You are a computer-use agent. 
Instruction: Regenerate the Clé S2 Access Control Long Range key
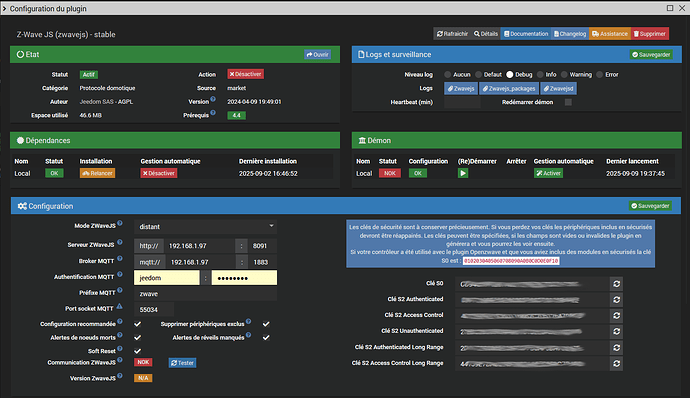click(x=616, y=364)
